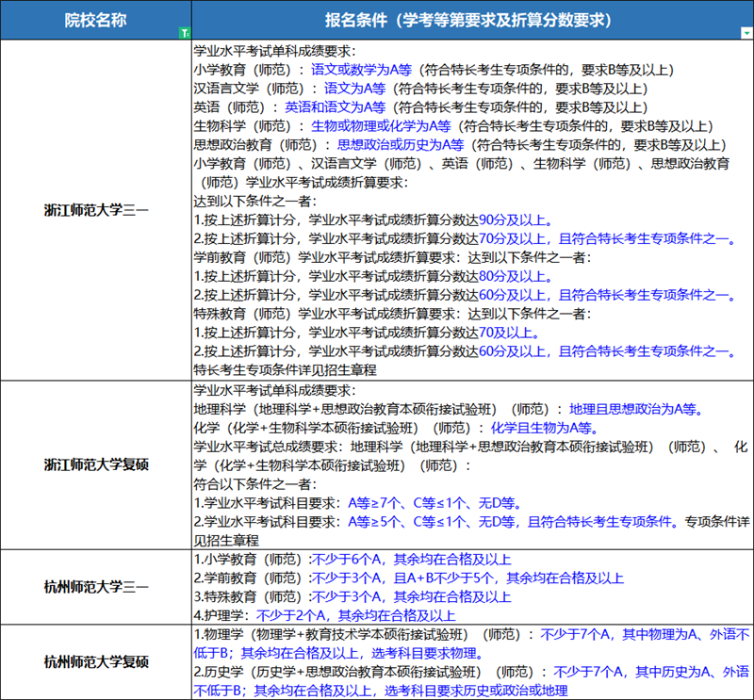
Task: Click the first 学业水平考试单科成绩要求 line in 浙江师范大学三一
Action: click(274, 51)
